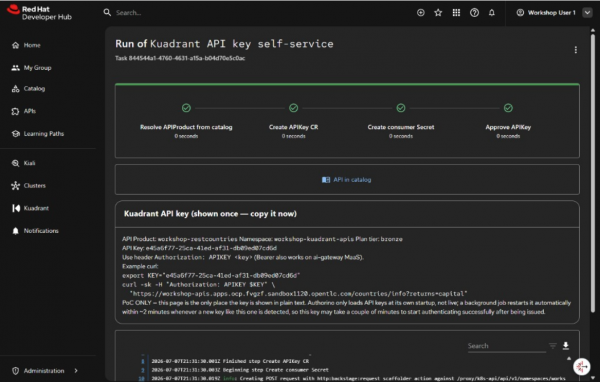Screen dimensions: 600x382
Task: Click the My Group people icon
Action: (x=15, y=68)
